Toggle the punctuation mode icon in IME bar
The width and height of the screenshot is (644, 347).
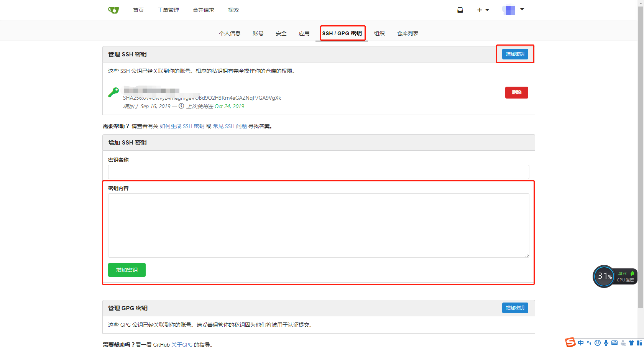pyautogui.click(x=589, y=343)
